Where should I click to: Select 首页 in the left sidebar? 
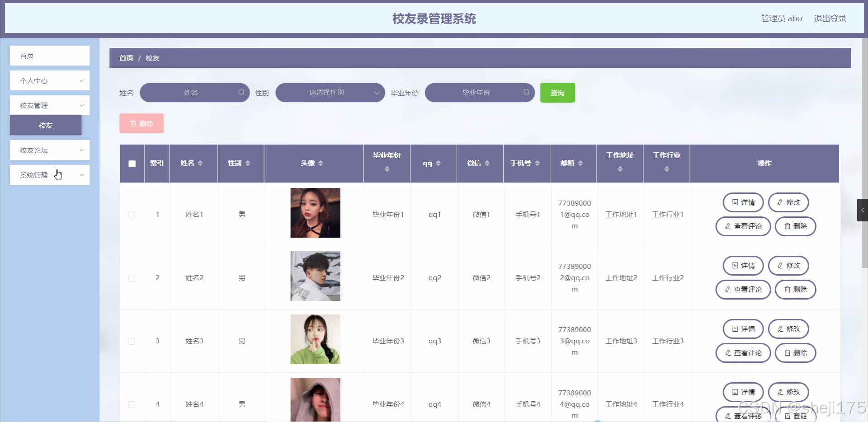(49, 55)
